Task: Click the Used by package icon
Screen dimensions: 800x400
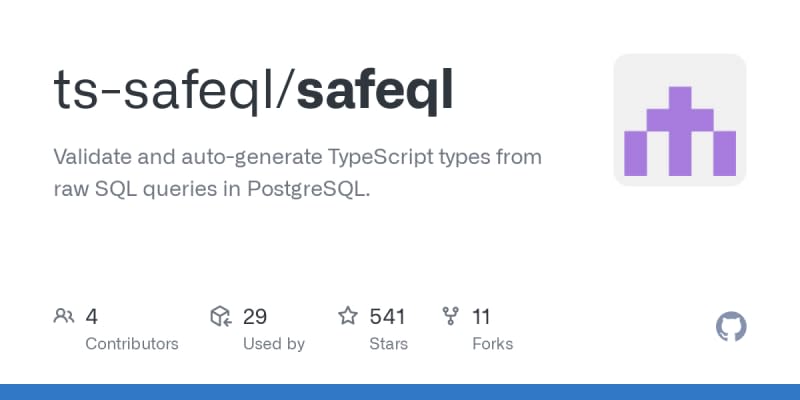Action: [x=221, y=317]
